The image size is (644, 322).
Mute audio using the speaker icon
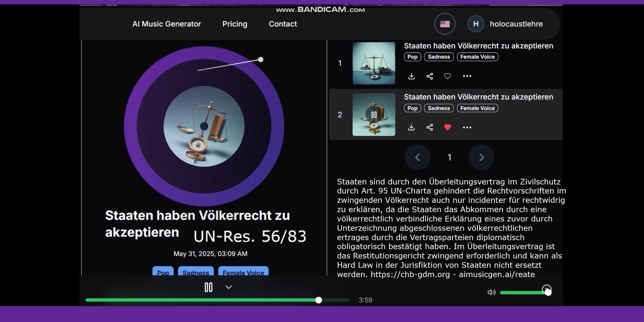tap(491, 293)
